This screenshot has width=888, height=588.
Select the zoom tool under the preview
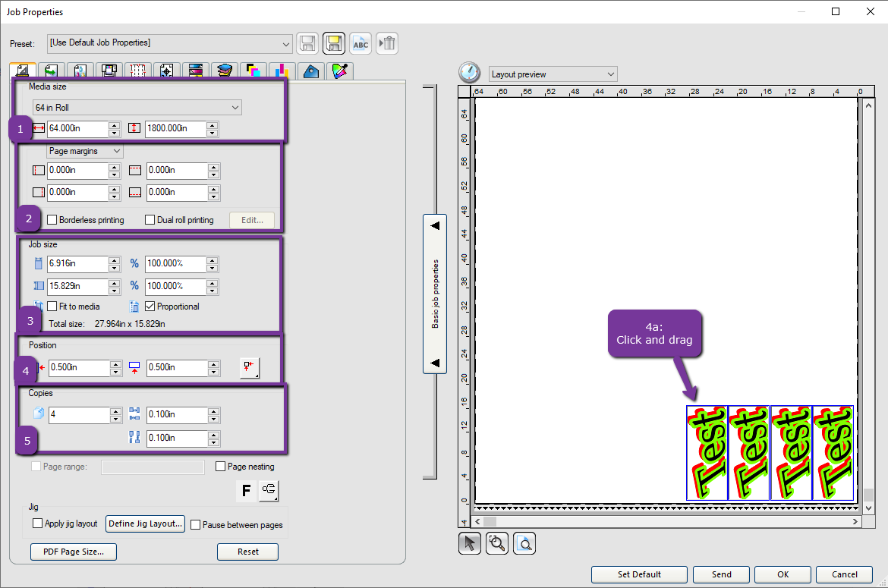(x=496, y=542)
